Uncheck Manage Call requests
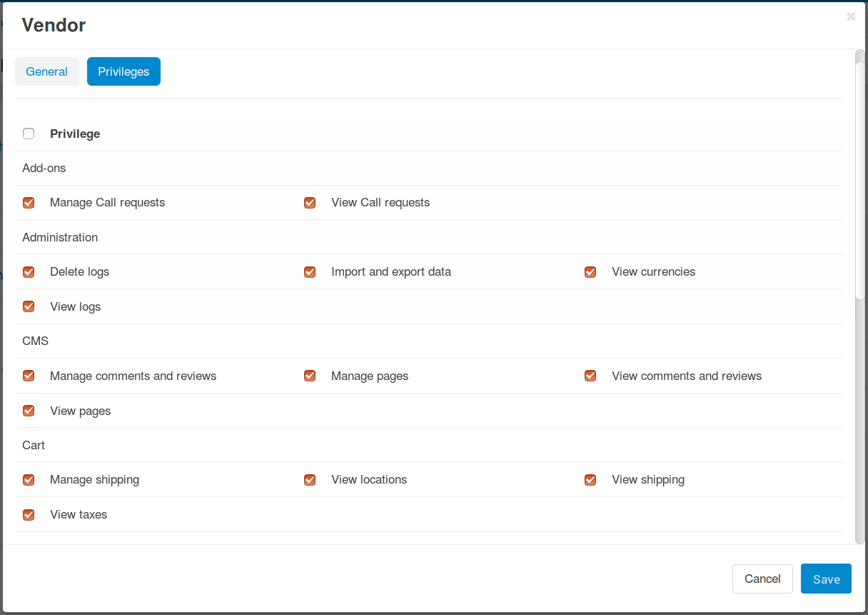The height and width of the screenshot is (615, 868). pyautogui.click(x=29, y=203)
